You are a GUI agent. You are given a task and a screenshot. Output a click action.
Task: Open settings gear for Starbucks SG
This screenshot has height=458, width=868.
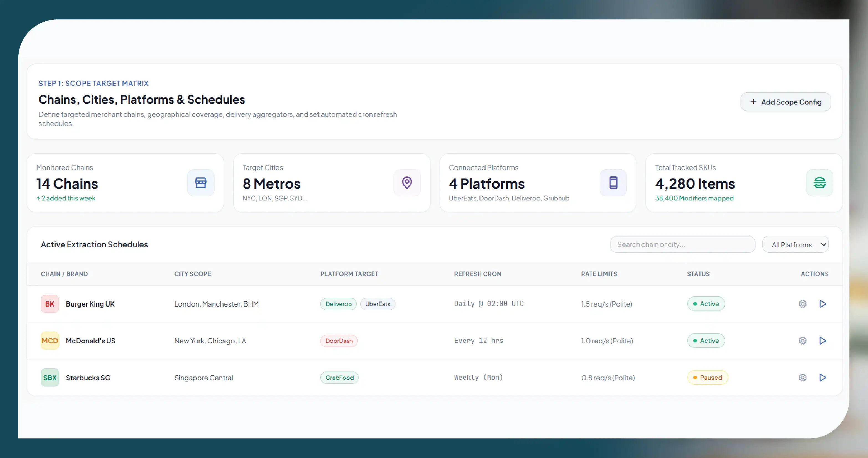(x=803, y=377)
